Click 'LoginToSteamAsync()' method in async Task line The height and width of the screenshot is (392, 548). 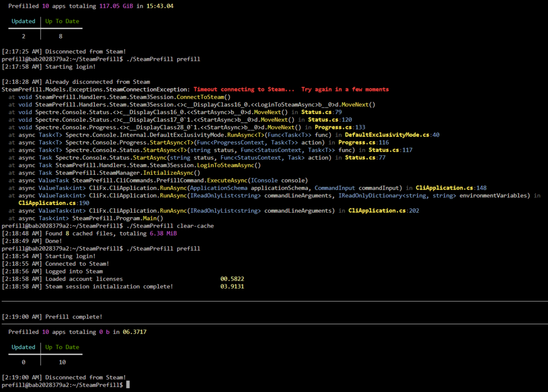tap(229, 165)
